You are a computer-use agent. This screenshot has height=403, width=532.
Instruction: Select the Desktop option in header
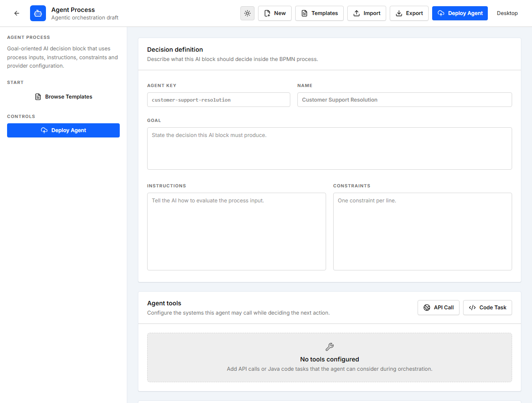507,13
